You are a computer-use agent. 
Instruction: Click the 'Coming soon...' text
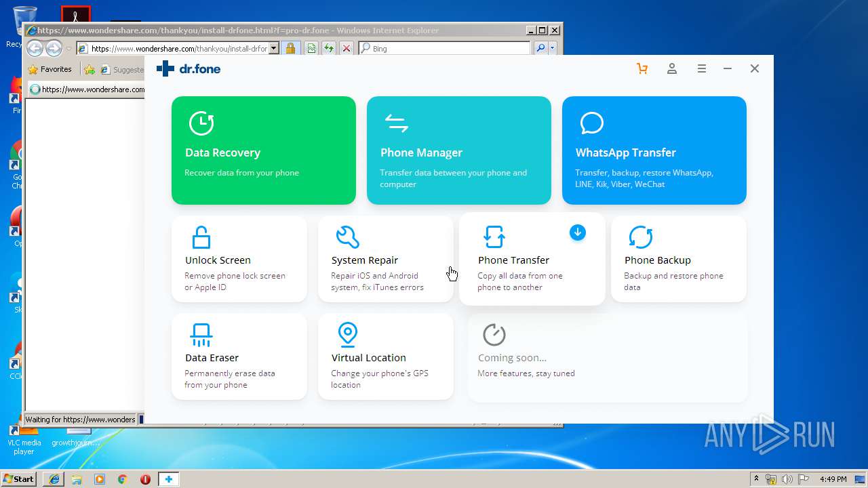click(512, 358)
